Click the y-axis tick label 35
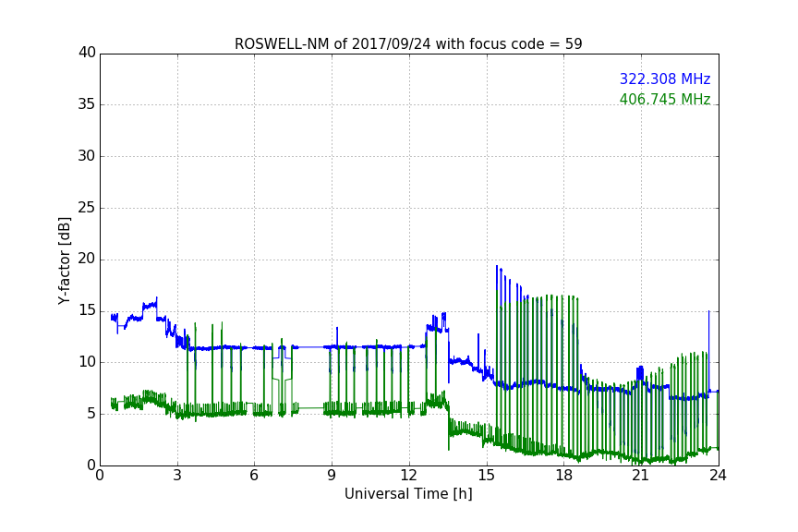Image resolution: width=798 pixels, height=532 pixels. [87, 104]
